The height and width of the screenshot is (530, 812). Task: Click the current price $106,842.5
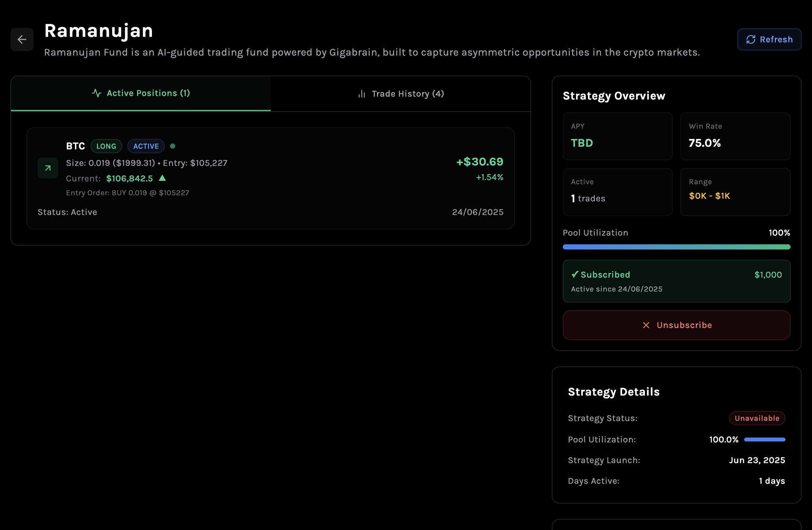(x=130, y=178)
